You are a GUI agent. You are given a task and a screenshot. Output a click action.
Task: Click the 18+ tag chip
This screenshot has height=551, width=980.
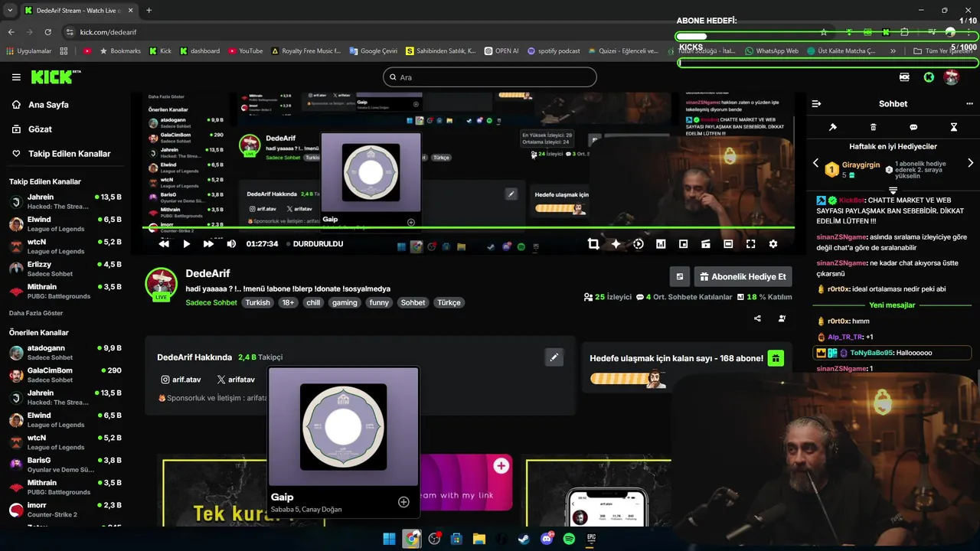[x=288, y=302]
